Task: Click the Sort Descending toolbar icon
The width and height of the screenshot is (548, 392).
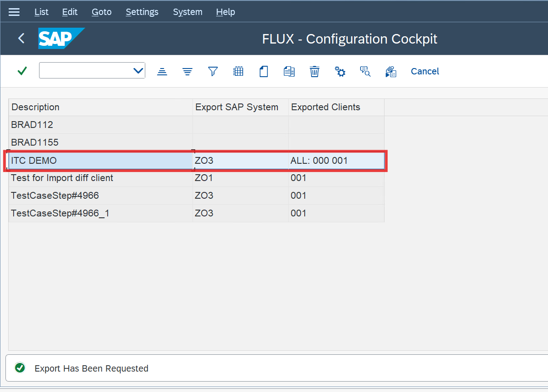Action: pyautogui.click(x=188, y=71)
